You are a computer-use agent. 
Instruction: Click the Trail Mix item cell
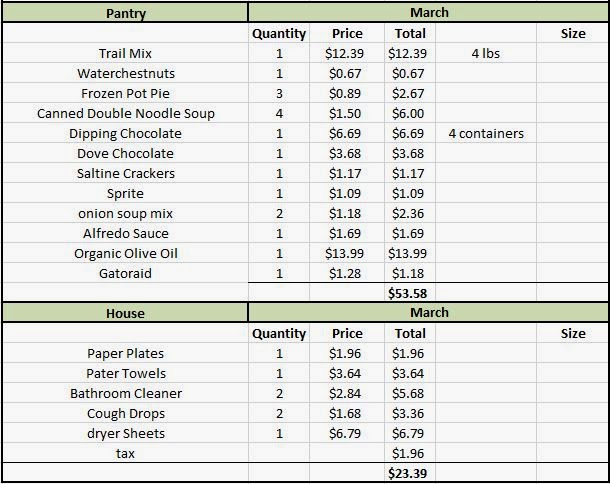click(125, 53)
